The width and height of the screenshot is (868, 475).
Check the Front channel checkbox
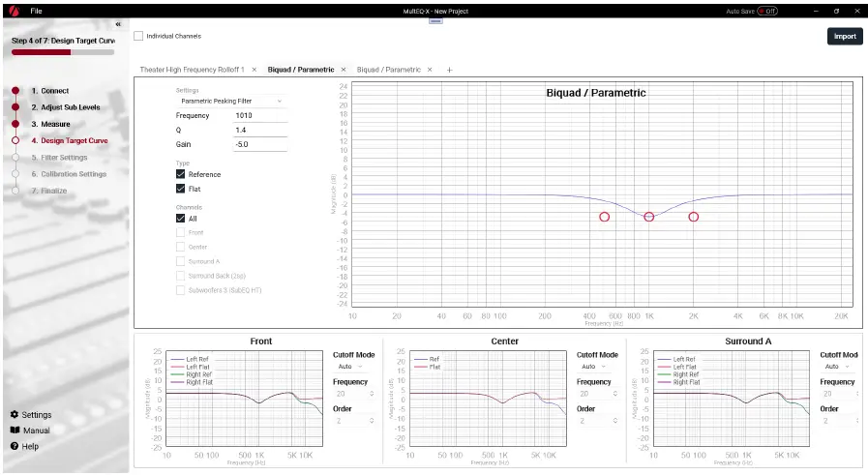click(x=180, y=232)
